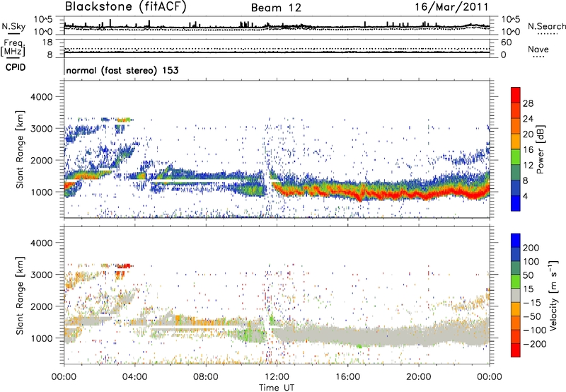Click the "60" tick on Nave axis

click(506, 42)
